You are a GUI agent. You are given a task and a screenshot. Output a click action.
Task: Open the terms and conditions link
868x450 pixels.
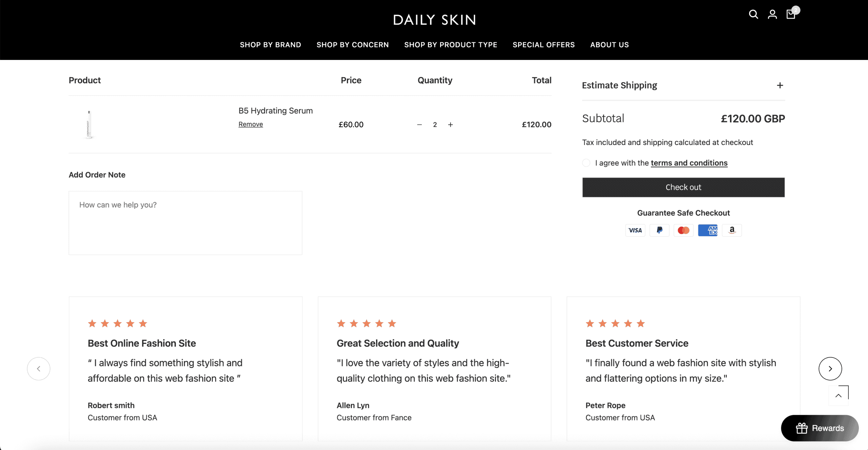pos(689,163)
